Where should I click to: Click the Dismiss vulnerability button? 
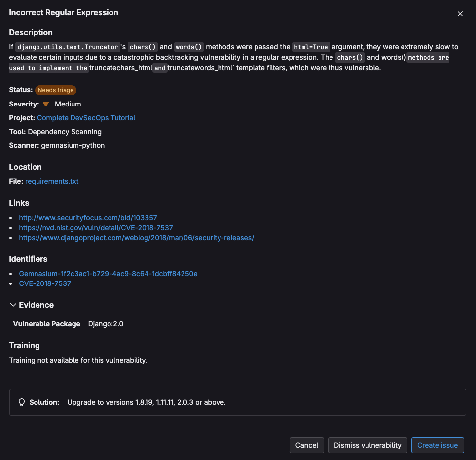[367, 445]
